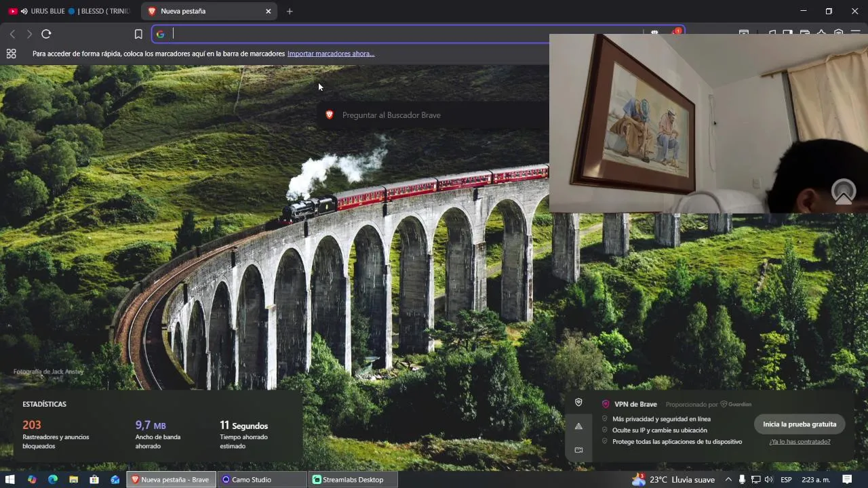Screen dimensions: 868x488
Task: Open the Windows Start menu
Action: [x=10, y=479]
